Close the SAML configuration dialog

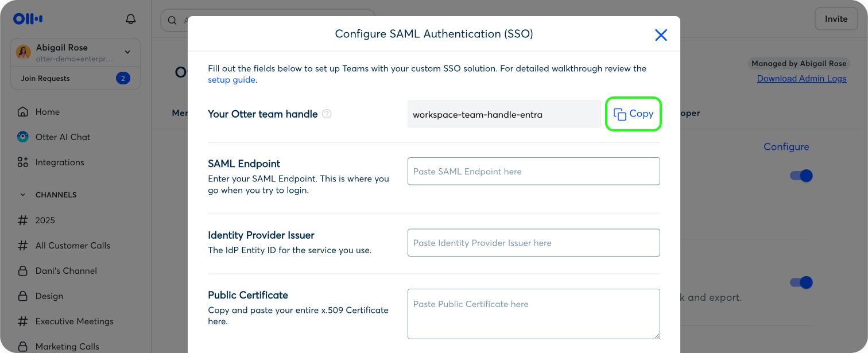(x=661, y=35)
